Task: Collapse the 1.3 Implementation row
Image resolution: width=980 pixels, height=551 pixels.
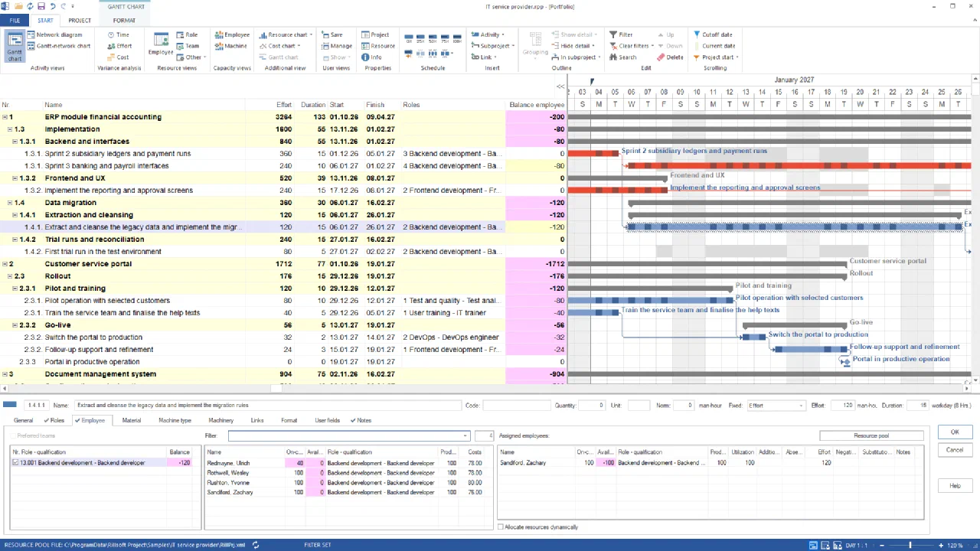Action: click(x=11, y=129)
